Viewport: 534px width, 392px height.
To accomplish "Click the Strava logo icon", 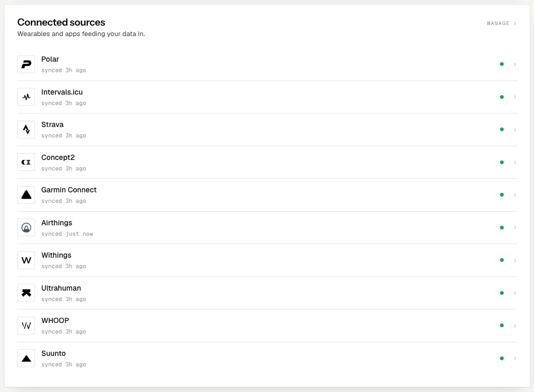I will click(x=26, y=130).
